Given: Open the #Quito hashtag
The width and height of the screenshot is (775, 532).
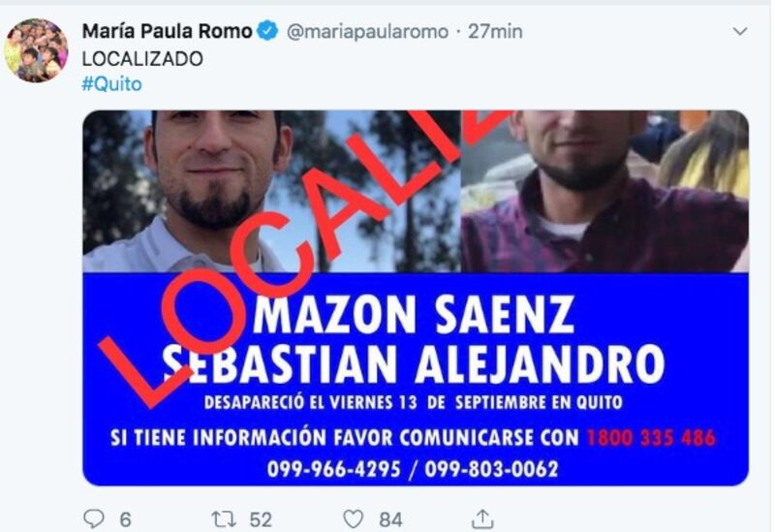Looking at the screenshot, I should (111, 84).
